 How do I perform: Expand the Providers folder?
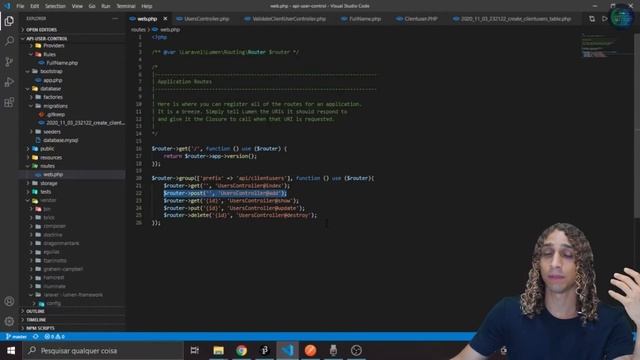click(53, 46)
